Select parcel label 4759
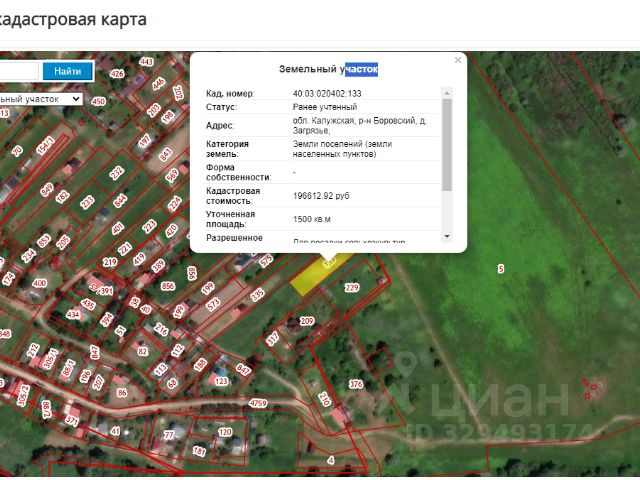 258,403
